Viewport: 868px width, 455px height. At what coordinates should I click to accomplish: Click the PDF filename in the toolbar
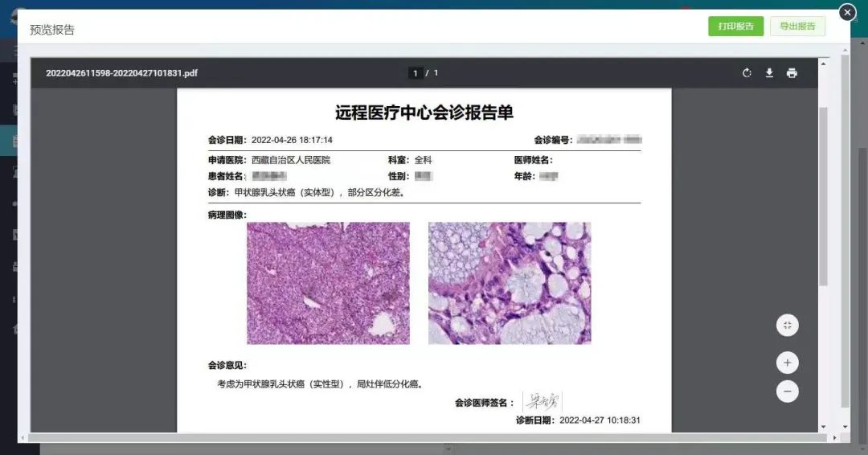coord(121,73)
